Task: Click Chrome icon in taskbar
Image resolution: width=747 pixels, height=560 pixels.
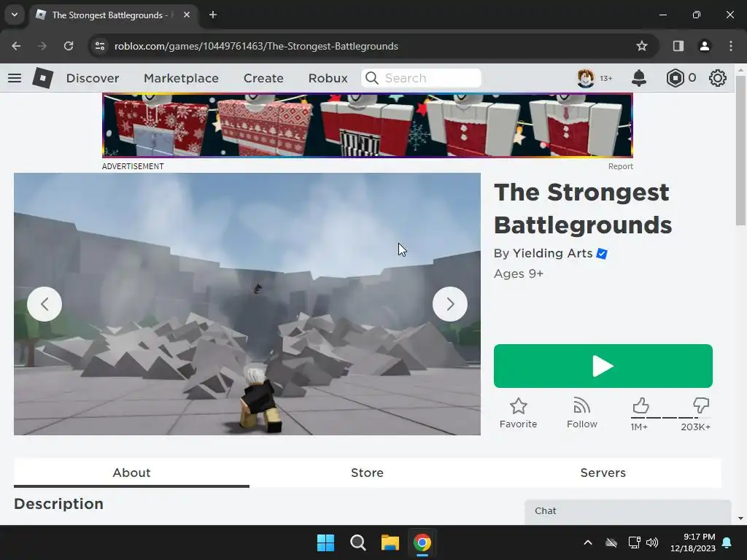Action: (x=422, y=542)
